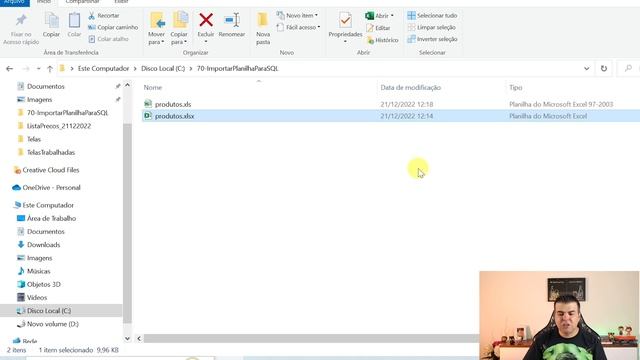Open Histórico of the file
The width and height of the screenshot is (640, 360).
[x=382, y=40]
